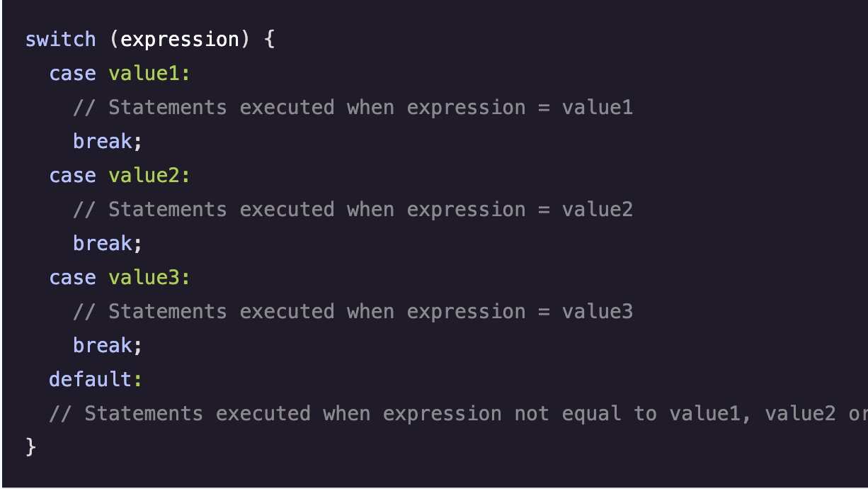This screenshot has height=489, width=868.
Task: Click the comment line ending with value1
Action: [353, 107]
